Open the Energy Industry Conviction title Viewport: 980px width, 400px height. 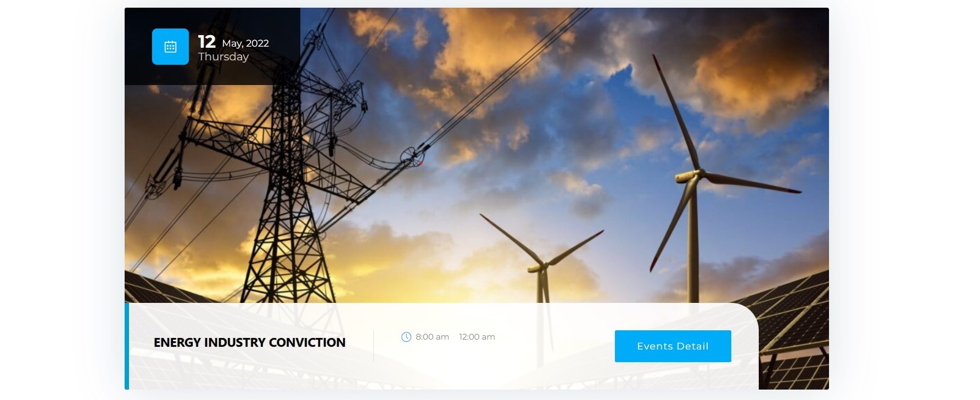coord(250,342)
